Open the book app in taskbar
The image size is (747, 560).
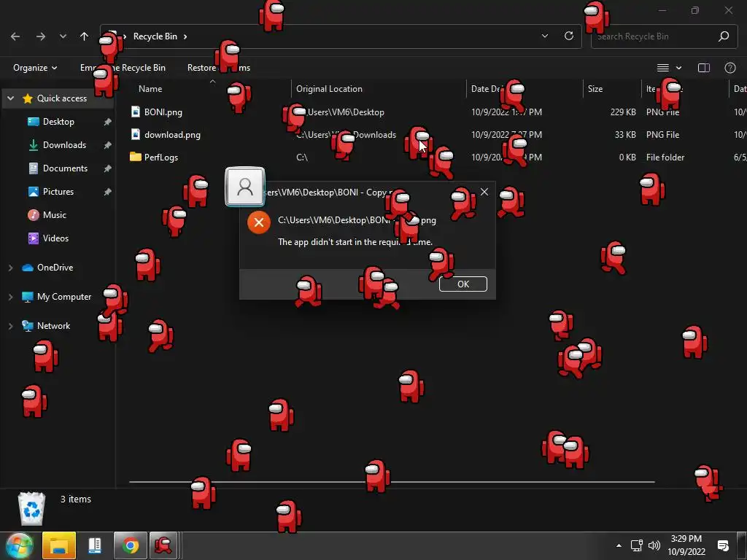point(95,545)
